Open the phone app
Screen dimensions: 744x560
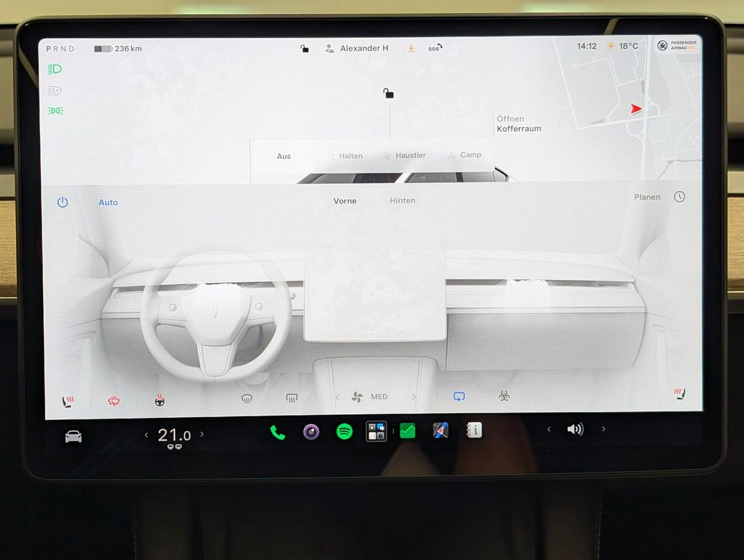pos(278,432)
